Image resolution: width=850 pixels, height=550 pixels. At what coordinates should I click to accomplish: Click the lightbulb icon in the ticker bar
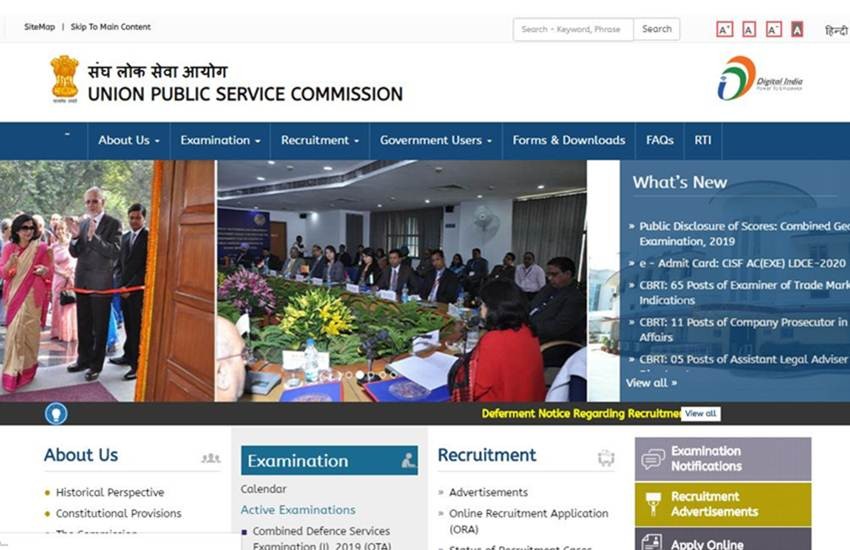(x=56, y=413)
